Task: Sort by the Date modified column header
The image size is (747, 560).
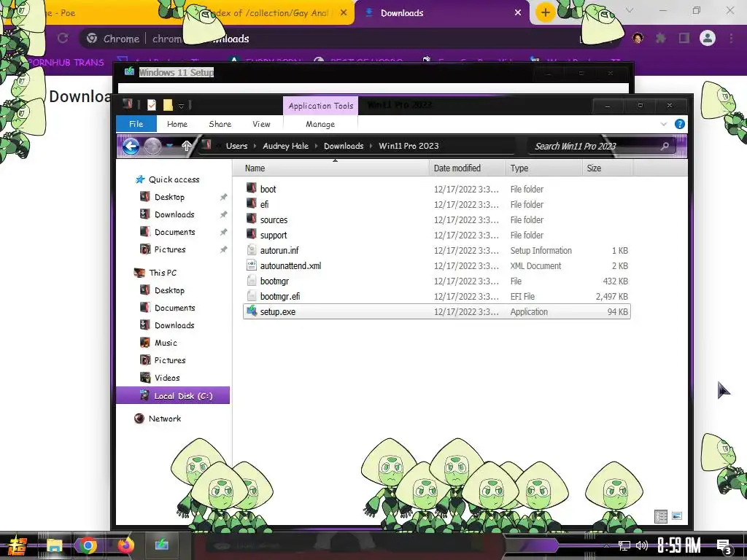Action: click(467, 168)
